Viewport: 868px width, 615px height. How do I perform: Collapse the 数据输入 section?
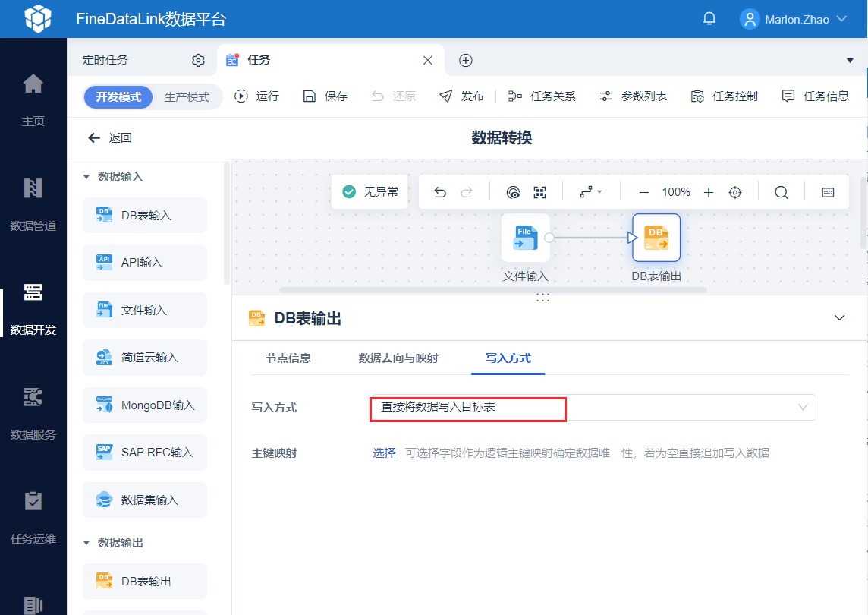point(86,178)
